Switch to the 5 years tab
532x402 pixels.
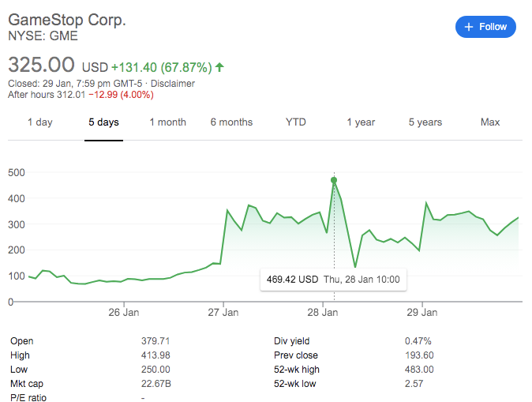point(425,122)
